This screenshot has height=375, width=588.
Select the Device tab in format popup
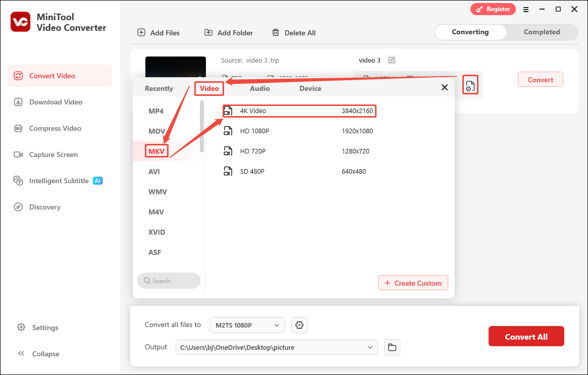(x=310, y=88)
